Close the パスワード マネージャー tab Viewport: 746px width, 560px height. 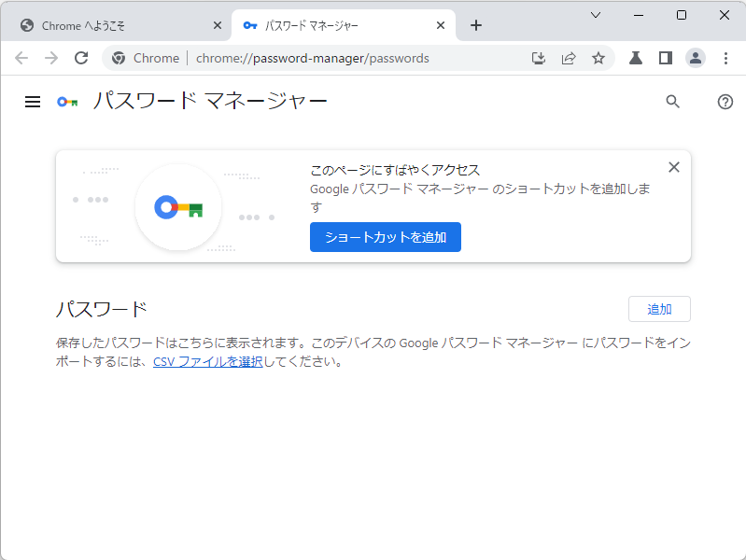coord(441,25)
